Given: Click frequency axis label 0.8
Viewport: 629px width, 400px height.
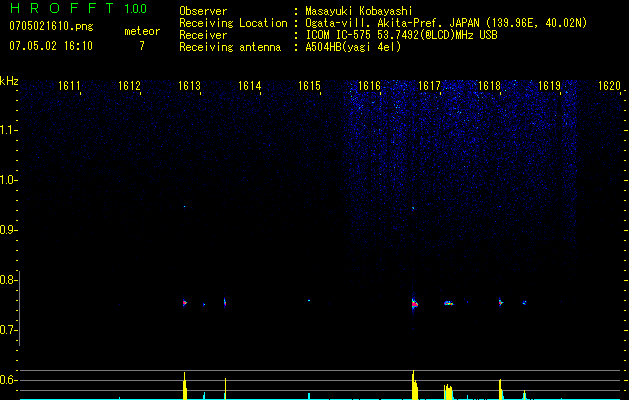Looking at the screenshot, I should (8, 280).
